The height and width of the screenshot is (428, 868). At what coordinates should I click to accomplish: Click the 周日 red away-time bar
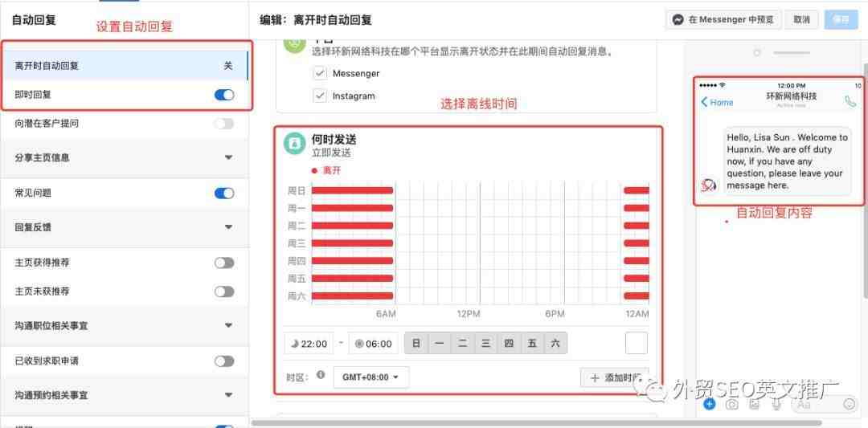coord(352,191)
